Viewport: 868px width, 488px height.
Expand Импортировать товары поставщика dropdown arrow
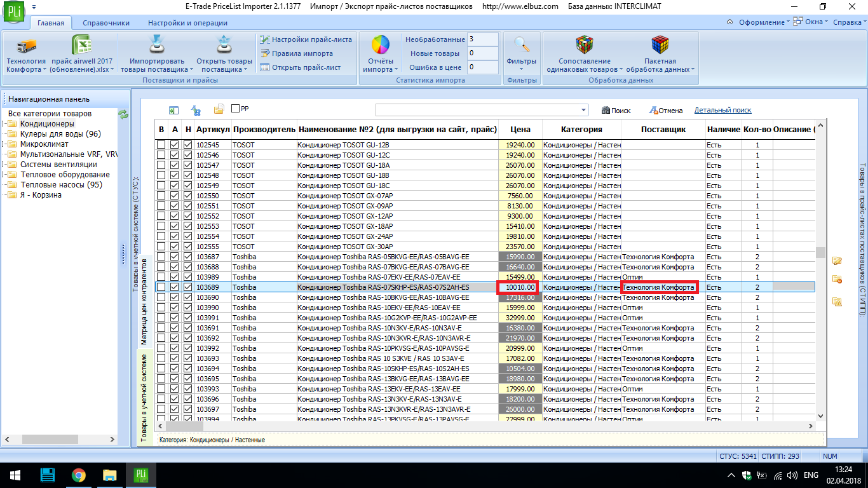(190, 70)
